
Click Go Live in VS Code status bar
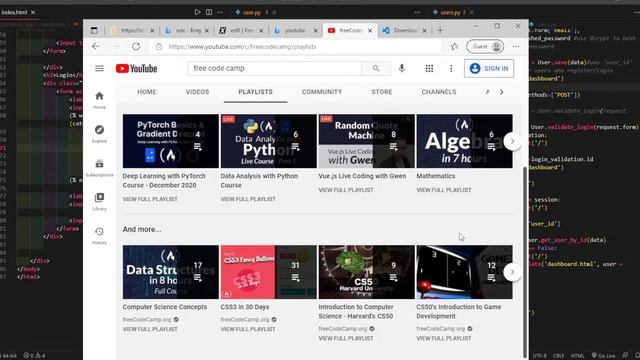[603, 356]
